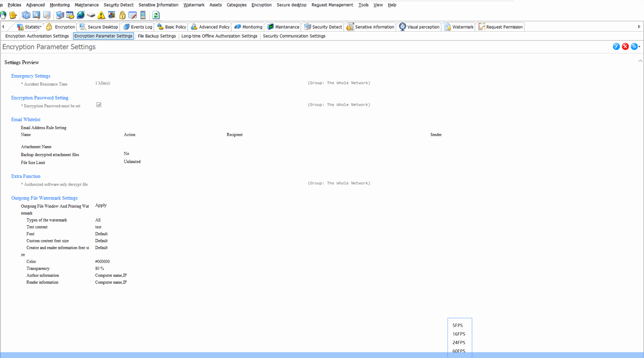Click the #000000 color value
The height and width of the screenshot is (358, 644).
(x=102, y=261)
